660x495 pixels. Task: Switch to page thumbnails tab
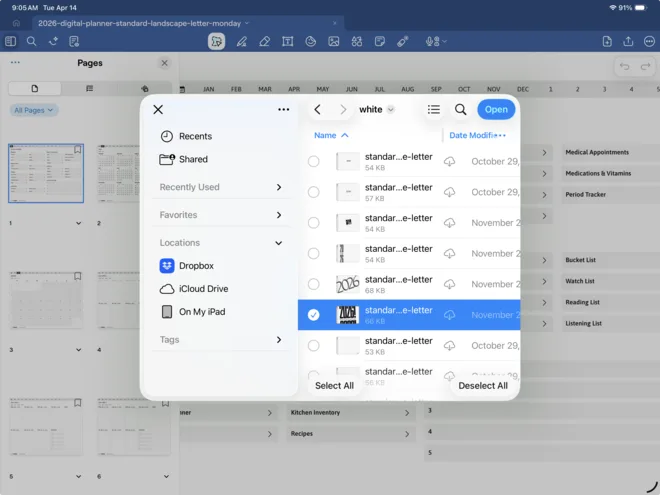tap(35, 88)
